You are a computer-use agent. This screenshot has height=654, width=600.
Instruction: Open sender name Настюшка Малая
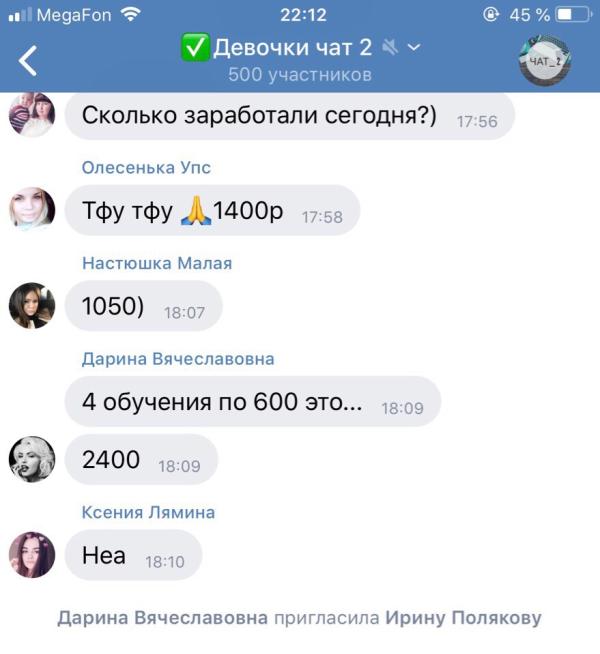click(x=157, y=263)
